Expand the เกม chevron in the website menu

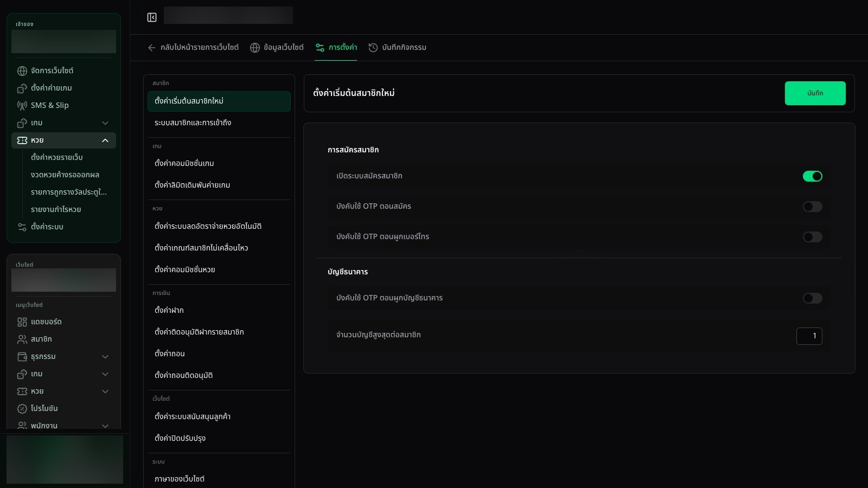point(105,374)
